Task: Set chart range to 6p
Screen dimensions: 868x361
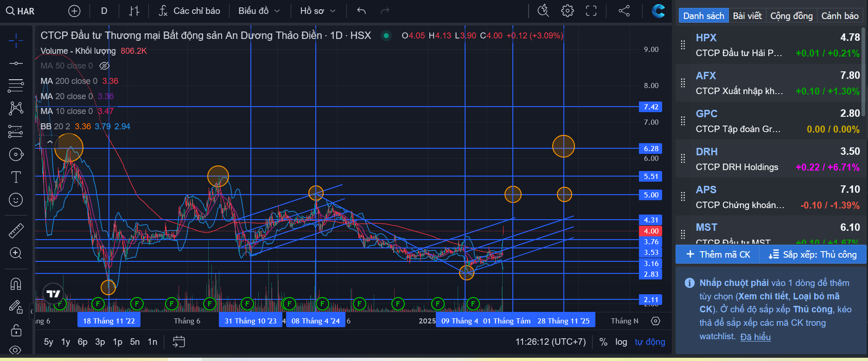Action: point(83,342)
